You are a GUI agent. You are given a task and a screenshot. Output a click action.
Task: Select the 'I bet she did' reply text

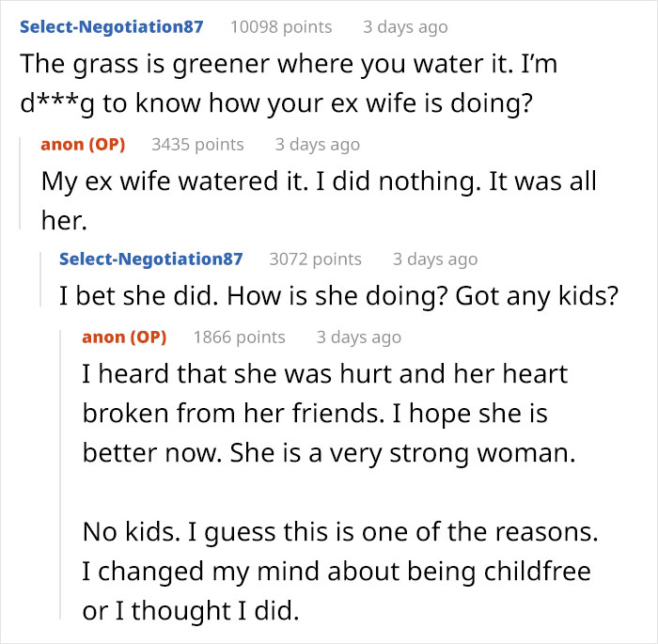click(338, 296)
